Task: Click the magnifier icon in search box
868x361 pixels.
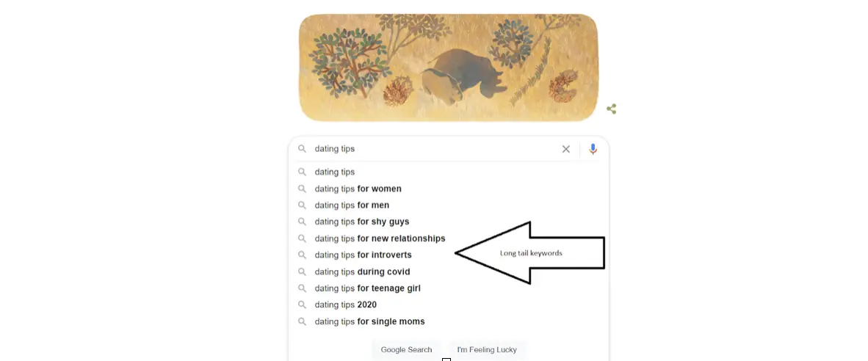Action: [x=302, y=149]
